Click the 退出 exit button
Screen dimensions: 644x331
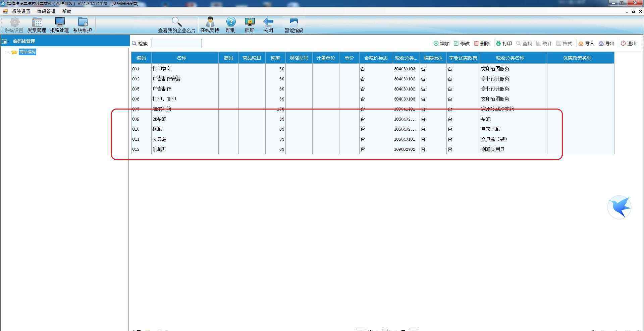[x=629, y=44]
